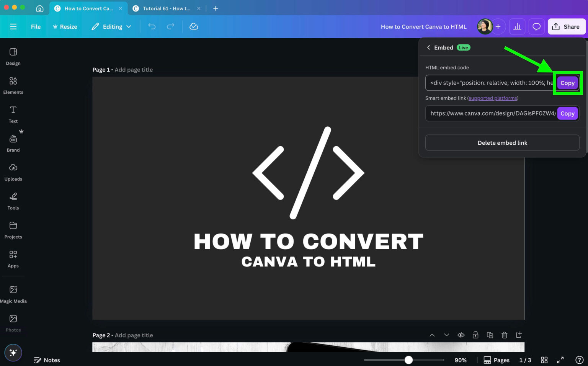Open the Brand panel
The image size is (588, 366).
tap(13, 142)
